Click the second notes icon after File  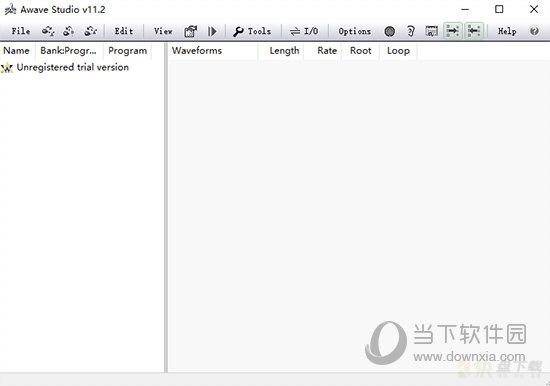pyautogui.click(x=69, y=31)
